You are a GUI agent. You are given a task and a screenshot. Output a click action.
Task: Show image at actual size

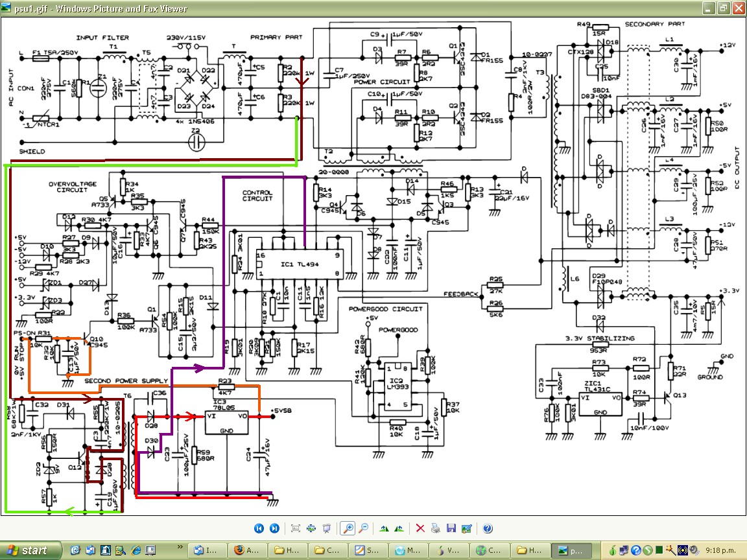pos(311,528)
